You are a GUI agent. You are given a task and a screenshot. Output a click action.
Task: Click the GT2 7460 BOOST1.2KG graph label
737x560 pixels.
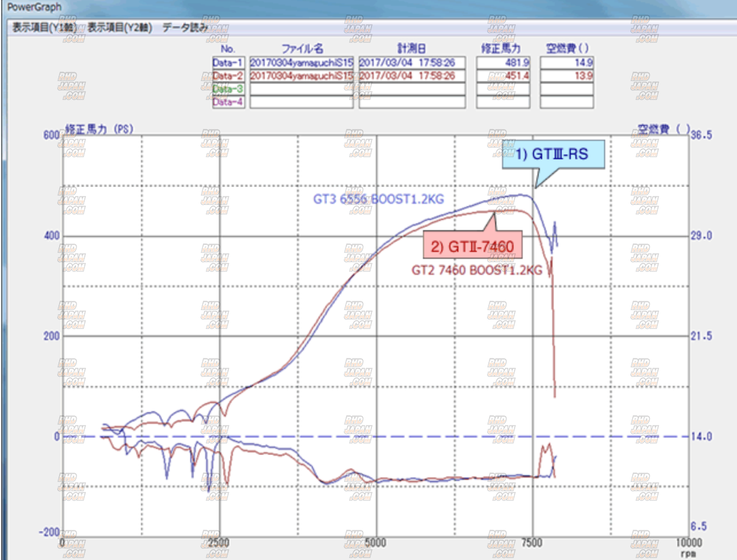[x=476, y=270]
